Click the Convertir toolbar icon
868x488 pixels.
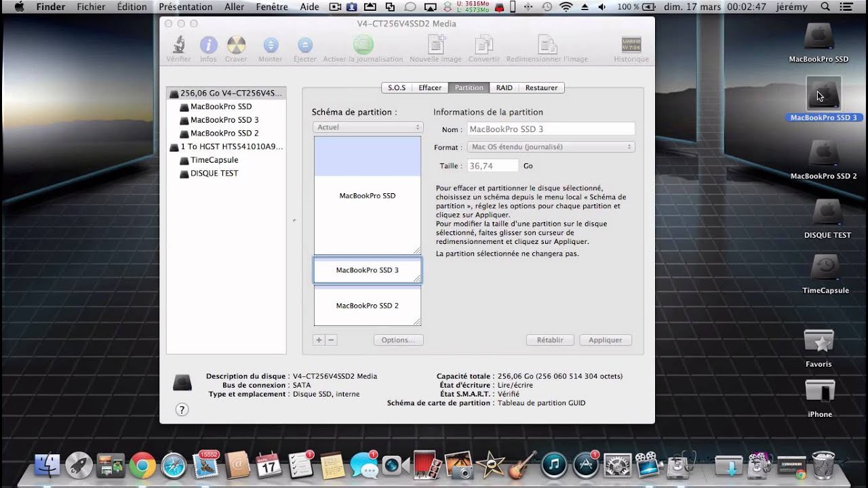coord(484,45)
